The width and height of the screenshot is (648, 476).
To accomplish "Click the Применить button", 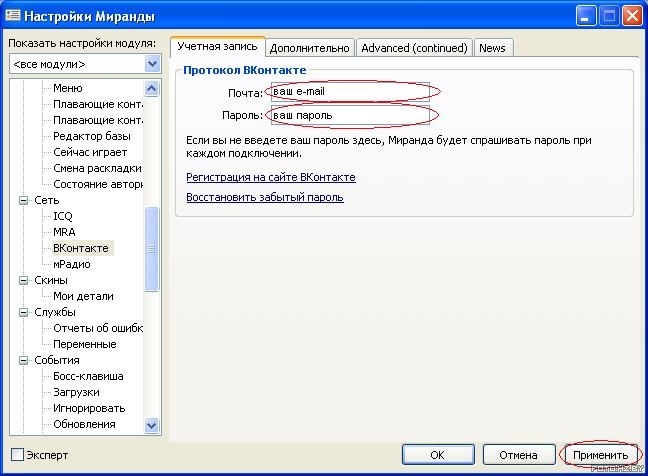I will pos(600,455).
